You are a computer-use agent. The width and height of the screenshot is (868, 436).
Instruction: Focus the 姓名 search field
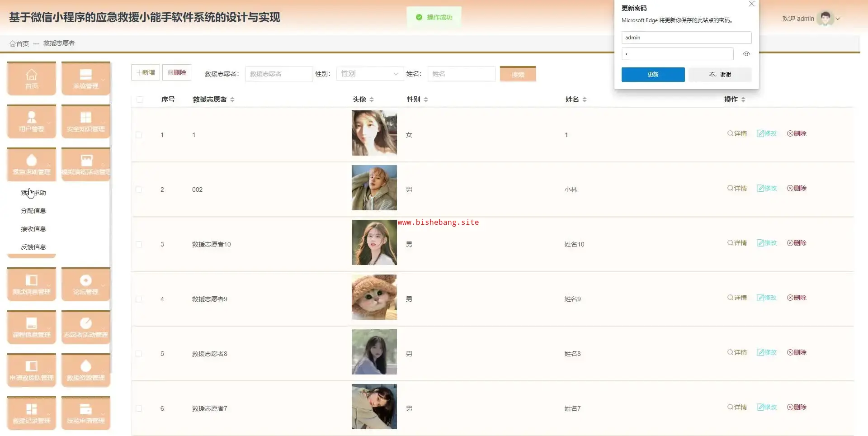tap(462, 74)
